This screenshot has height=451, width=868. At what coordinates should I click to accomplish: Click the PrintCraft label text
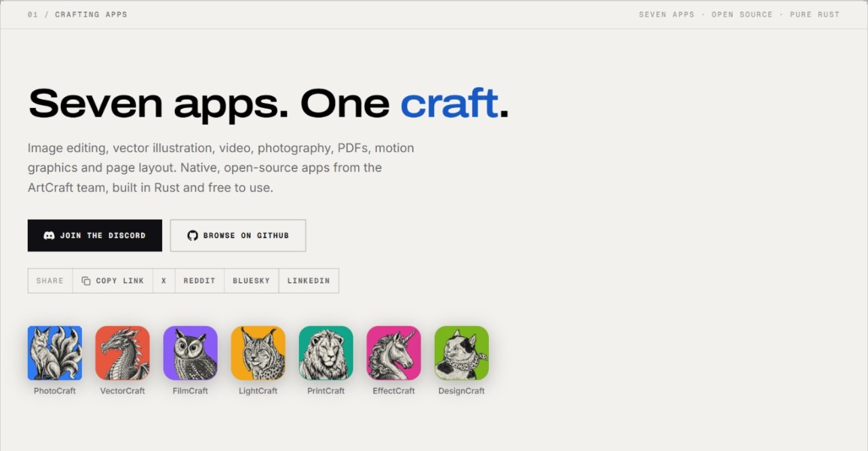326,391
